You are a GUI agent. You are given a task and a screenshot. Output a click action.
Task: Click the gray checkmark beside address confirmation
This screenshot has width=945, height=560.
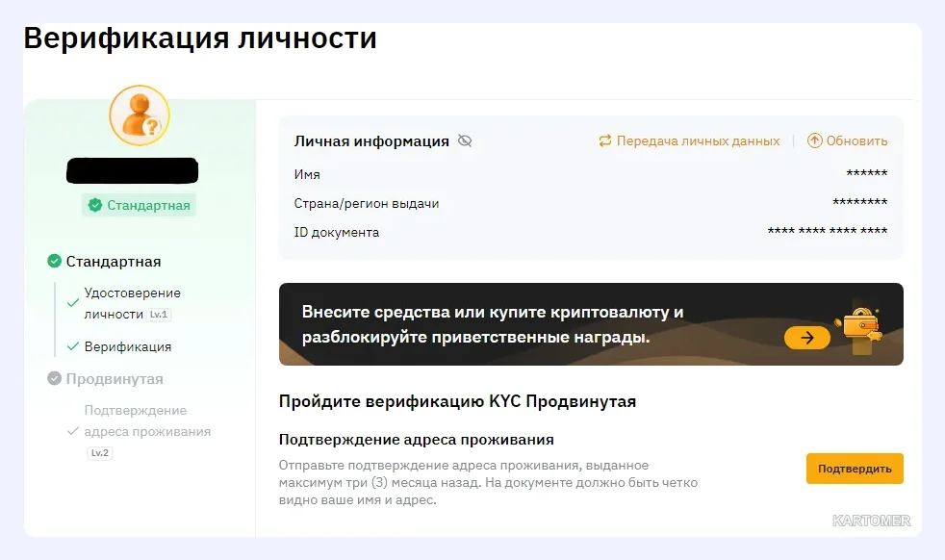[x=73, y=432]
